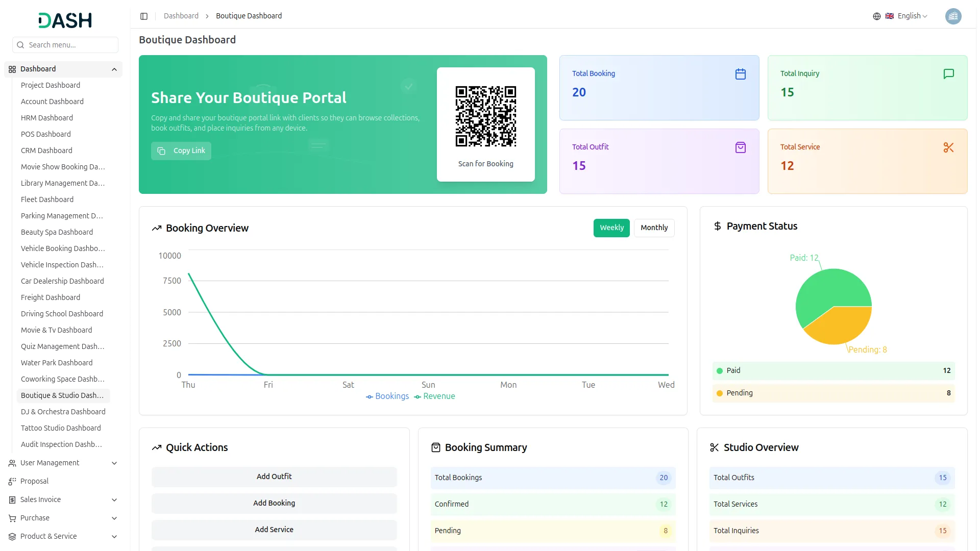Click the Purchase cart icon

[x=12, y=518]
